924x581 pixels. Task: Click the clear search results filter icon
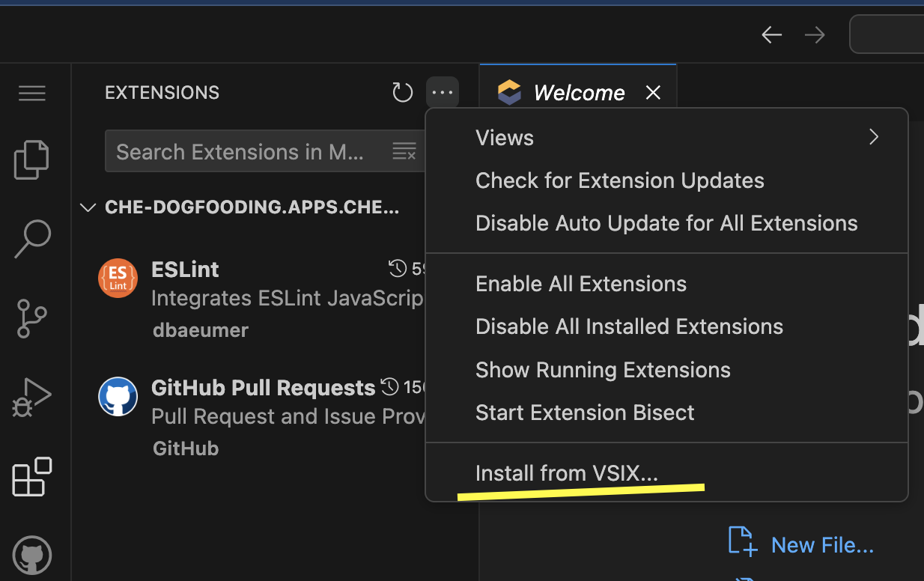[404, 151]
